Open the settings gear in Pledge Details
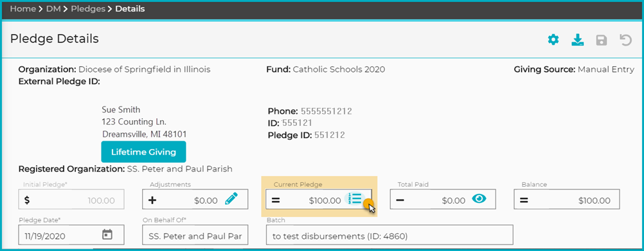Screen dimensions: 644x251 tap(553, 40)
